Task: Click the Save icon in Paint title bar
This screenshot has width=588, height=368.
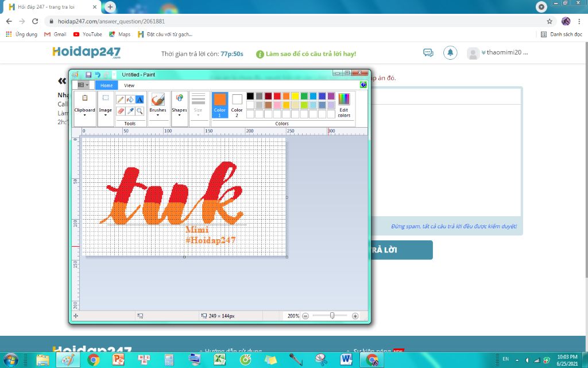Action: (x=88, y=75)
